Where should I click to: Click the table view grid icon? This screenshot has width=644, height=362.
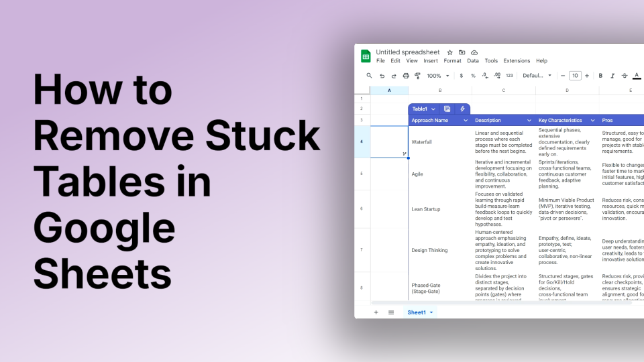447,109
